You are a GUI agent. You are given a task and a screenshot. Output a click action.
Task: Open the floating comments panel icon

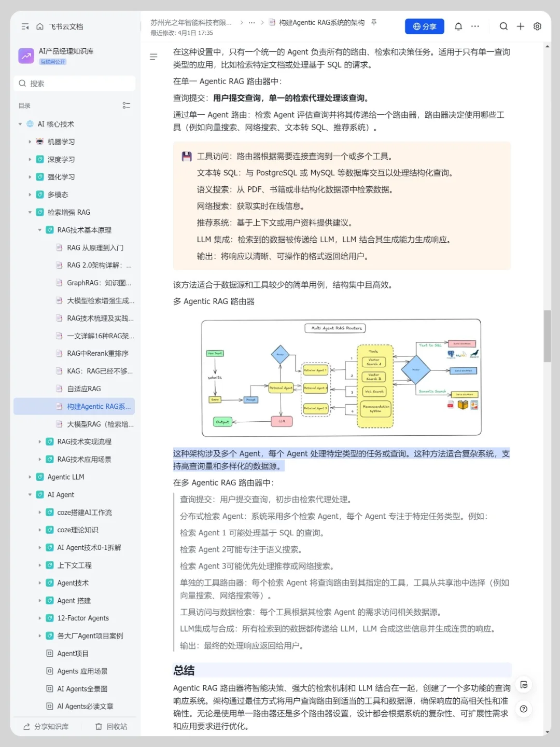524,685
